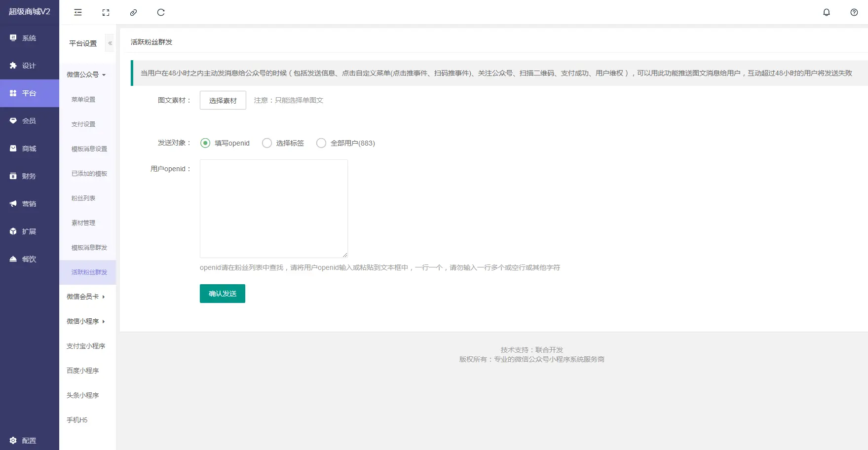Screen dimensions: 868x450
Task: Click the 配置 gear icon
Action: click(13, 441)
